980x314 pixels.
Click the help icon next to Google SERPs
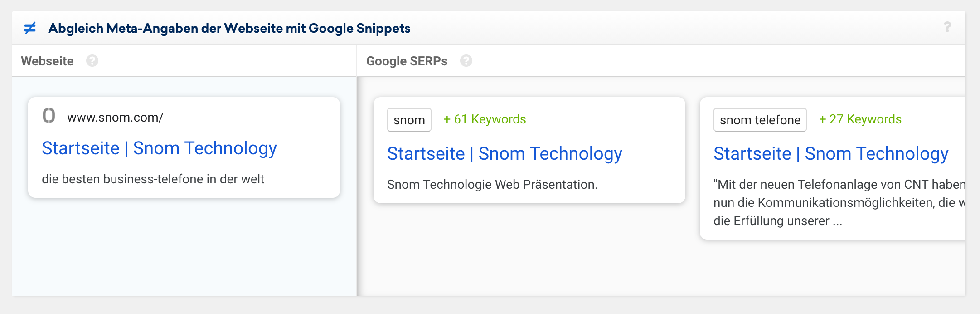tap(466, 61)
